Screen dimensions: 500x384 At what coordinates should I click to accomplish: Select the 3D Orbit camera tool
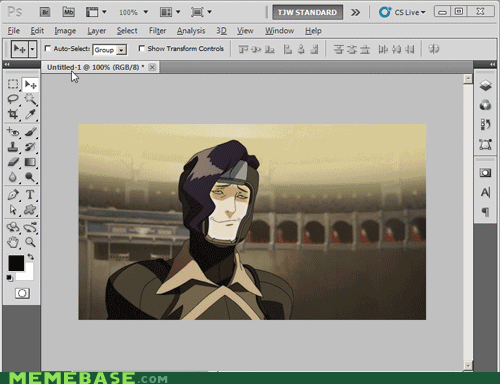click(30, 227)
